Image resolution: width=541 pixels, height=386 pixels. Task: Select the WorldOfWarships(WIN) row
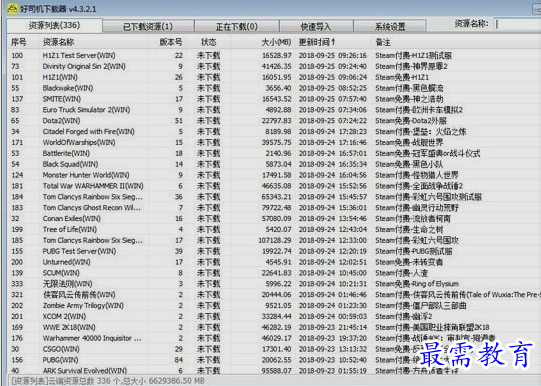pyautogui.click(x=274, y=142)
